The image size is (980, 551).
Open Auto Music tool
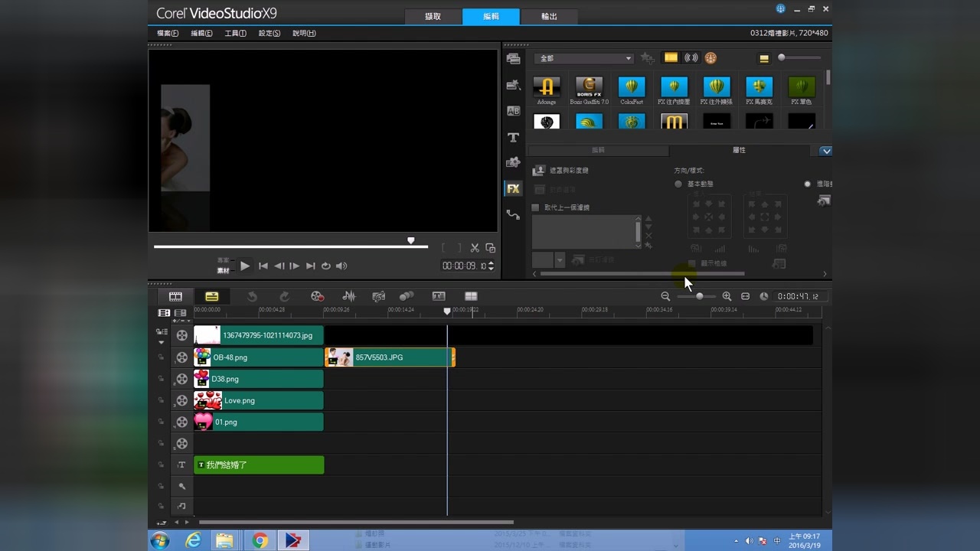(x=378, y=296)
